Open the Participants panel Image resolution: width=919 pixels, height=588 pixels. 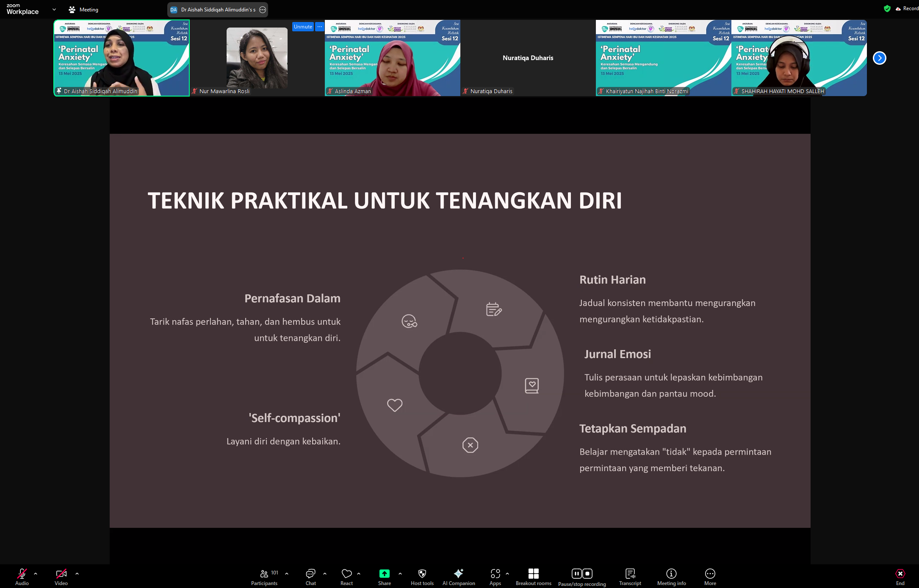point(264,577)
